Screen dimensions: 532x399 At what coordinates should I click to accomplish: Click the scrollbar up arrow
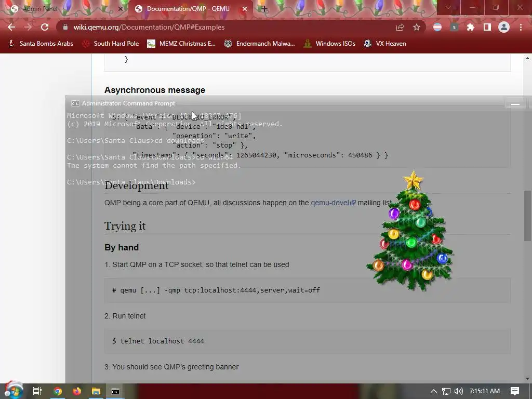coord(527,58)
